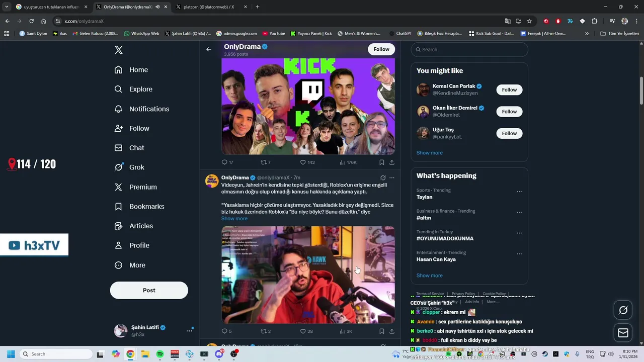Mute the OnlyDrama tab audio
This screenshot has width=644, height=362.
click(157, 7)
